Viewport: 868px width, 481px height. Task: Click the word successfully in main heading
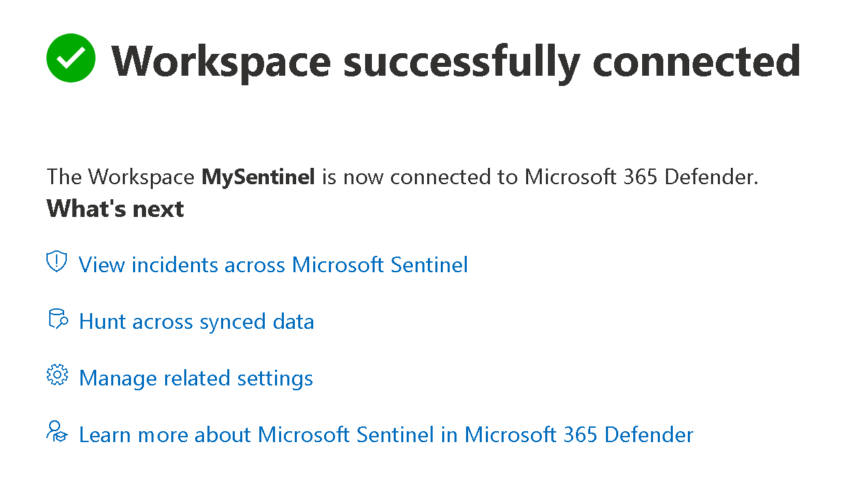(461, 61)
